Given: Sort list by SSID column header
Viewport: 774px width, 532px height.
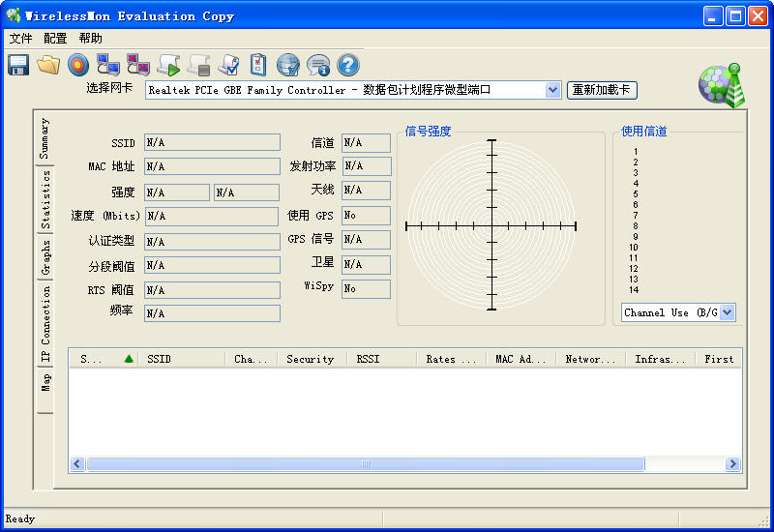Looking at the screenshot, I should (181, 359).
